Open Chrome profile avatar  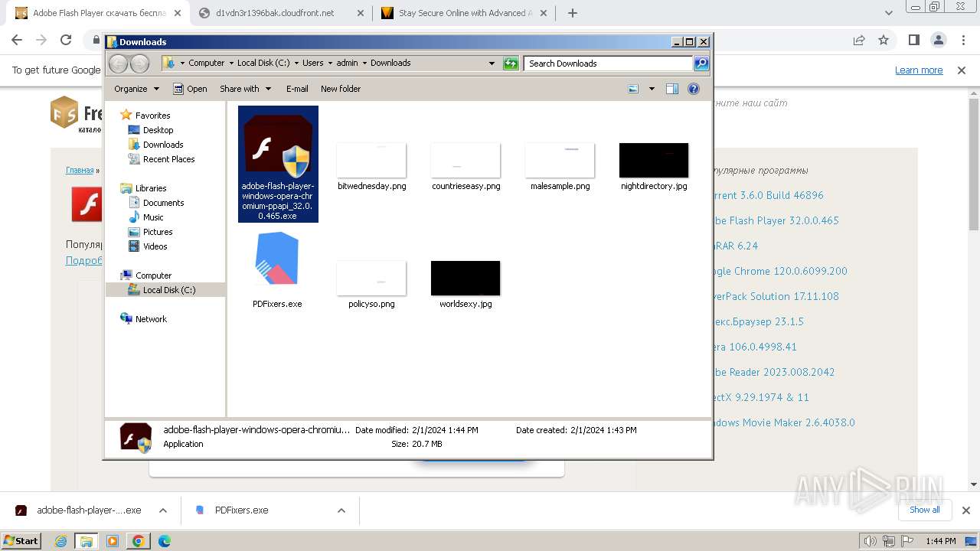pos(938,40)
